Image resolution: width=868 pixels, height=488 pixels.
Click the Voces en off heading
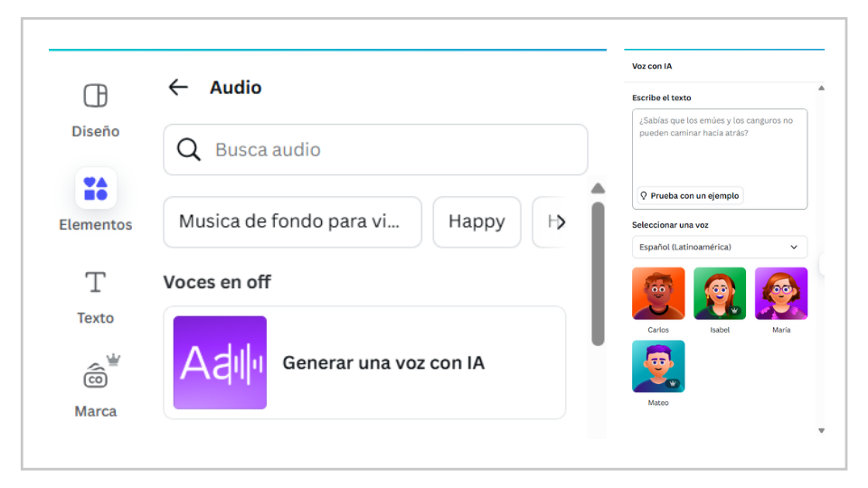tap(217, 282)
